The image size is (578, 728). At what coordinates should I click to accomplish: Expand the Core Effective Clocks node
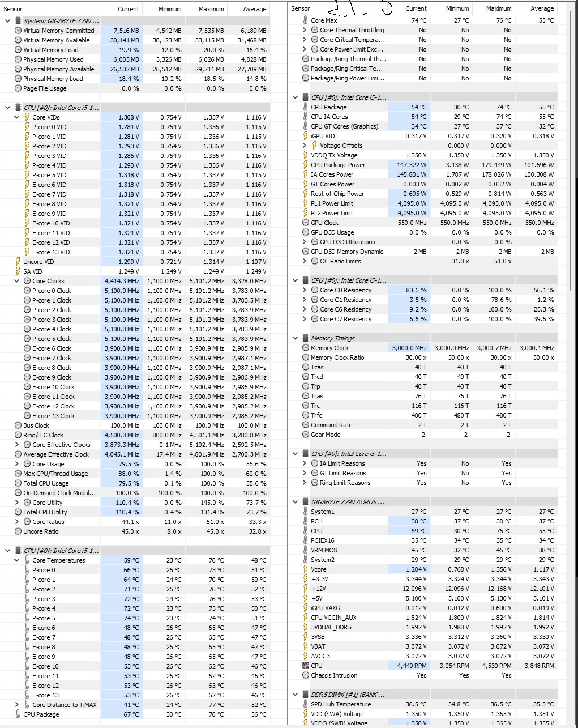[16, 445]
